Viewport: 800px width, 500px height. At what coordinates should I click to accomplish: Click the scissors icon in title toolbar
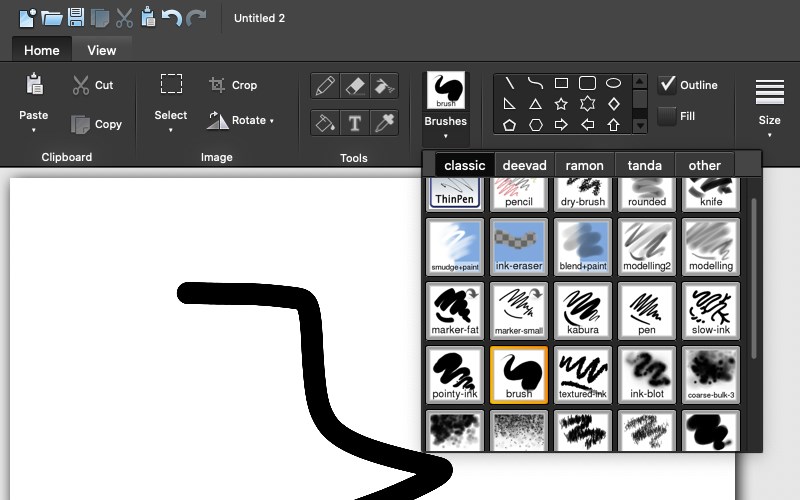[x=124, y=18]
